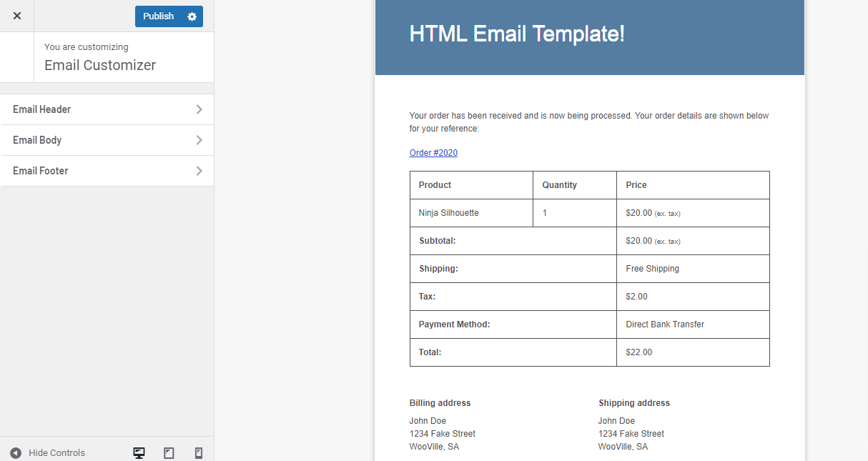The height and width of the screenshot is (461, 868).
Task: Click the $2.00 tax value
Action: [636, 297]
